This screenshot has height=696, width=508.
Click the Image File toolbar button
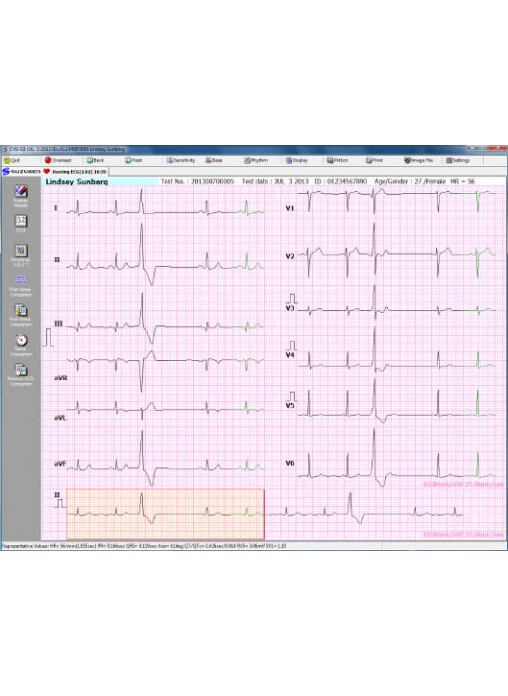[x=419, y=160]
